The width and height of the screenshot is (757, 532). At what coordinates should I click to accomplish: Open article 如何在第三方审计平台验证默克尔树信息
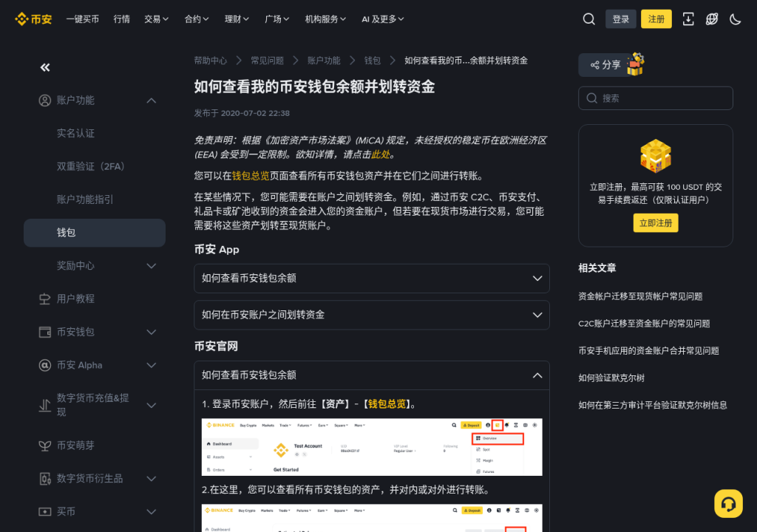point(653,405)
